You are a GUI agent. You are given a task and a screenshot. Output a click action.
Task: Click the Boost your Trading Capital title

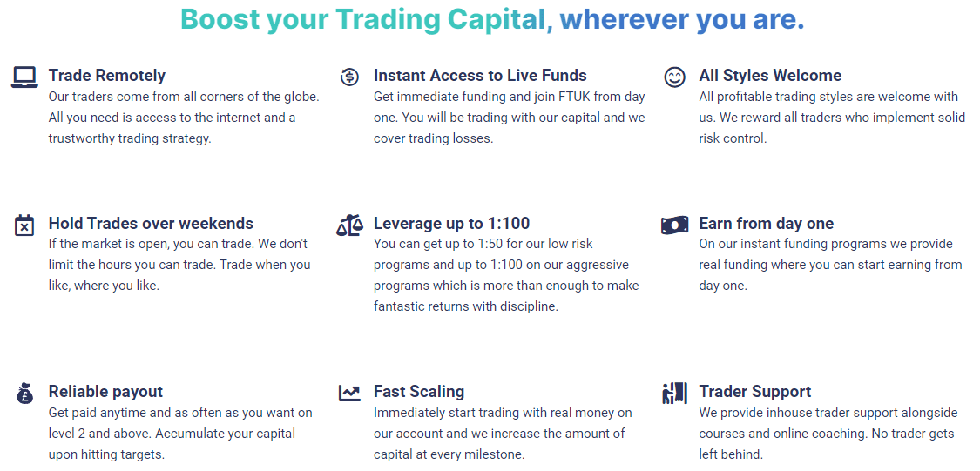(492, 19)
